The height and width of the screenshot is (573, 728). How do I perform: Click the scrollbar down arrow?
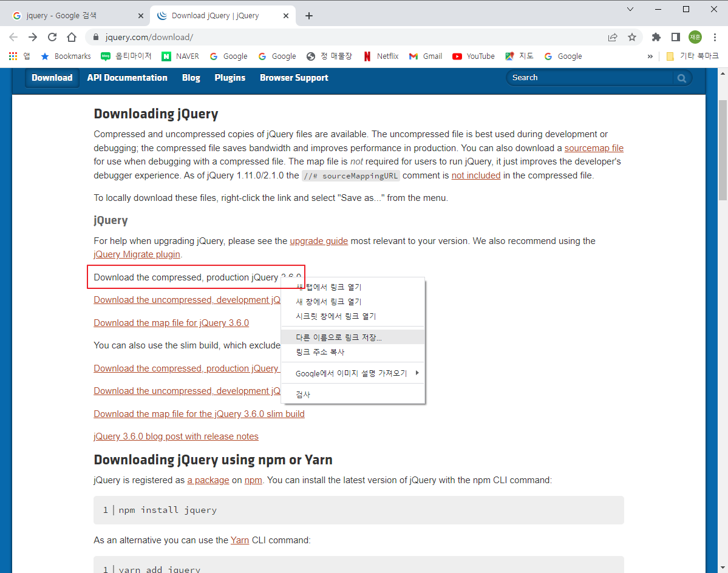point(723,568)
